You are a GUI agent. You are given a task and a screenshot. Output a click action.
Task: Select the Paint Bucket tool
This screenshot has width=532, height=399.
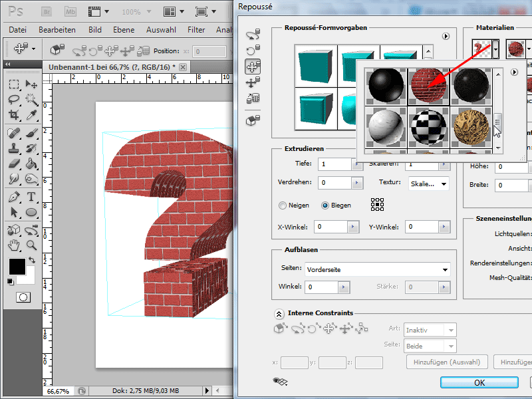(31, 164)
